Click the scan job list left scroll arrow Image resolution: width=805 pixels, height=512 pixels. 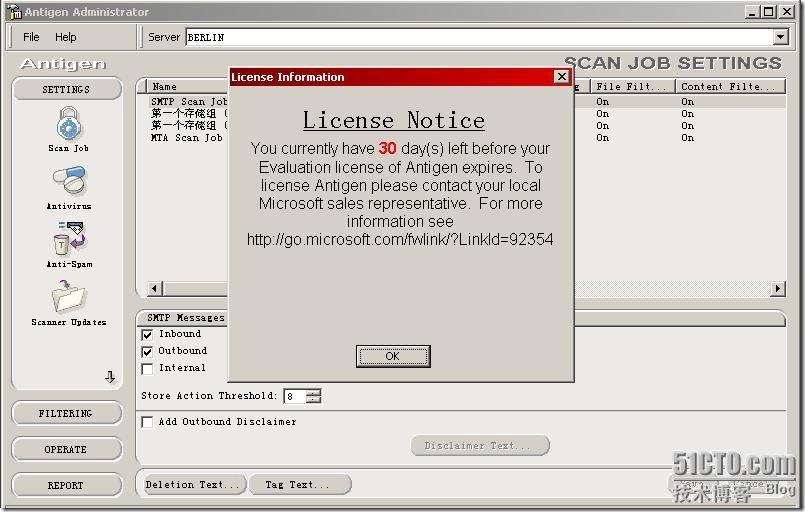[154, 289]
